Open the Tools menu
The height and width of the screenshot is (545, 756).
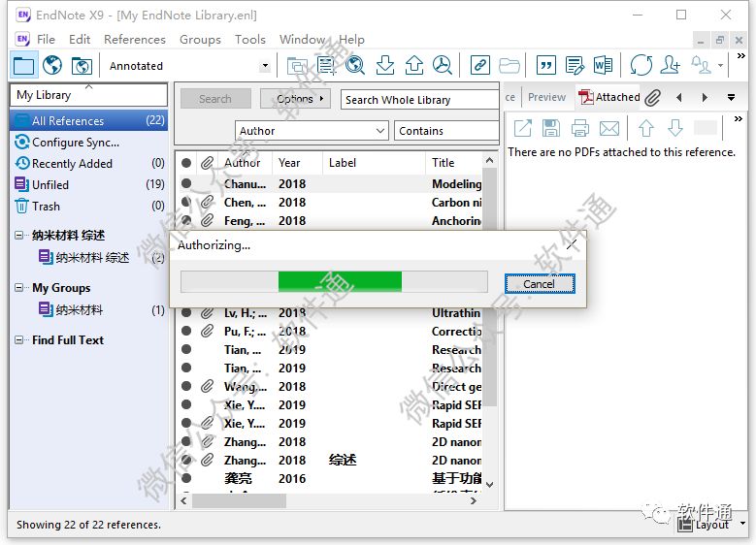[x=250, y=39]
